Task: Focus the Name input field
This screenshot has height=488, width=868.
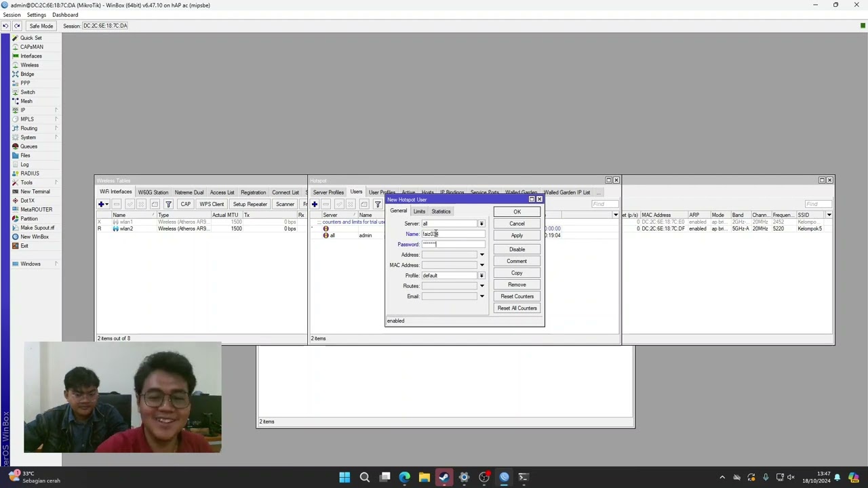Action: coord(453,234)
